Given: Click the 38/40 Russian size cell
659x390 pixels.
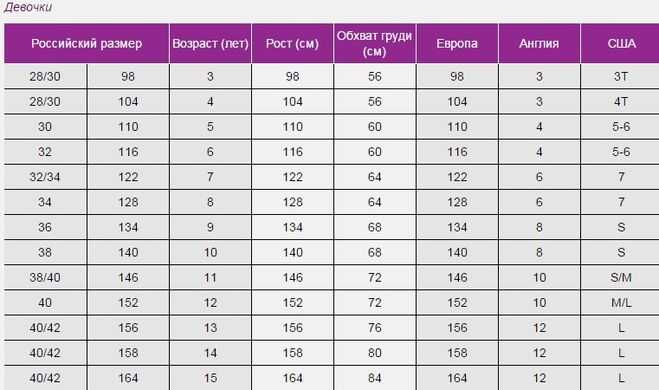Looking at the screenshot, I should pos(45,277).
